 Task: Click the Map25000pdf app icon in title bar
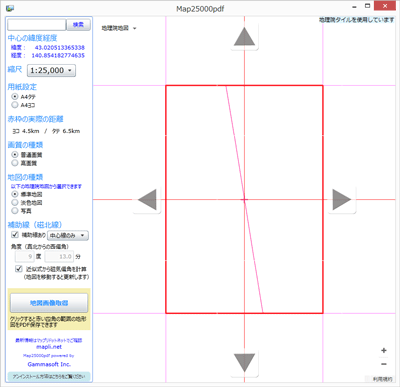[10, 8]
